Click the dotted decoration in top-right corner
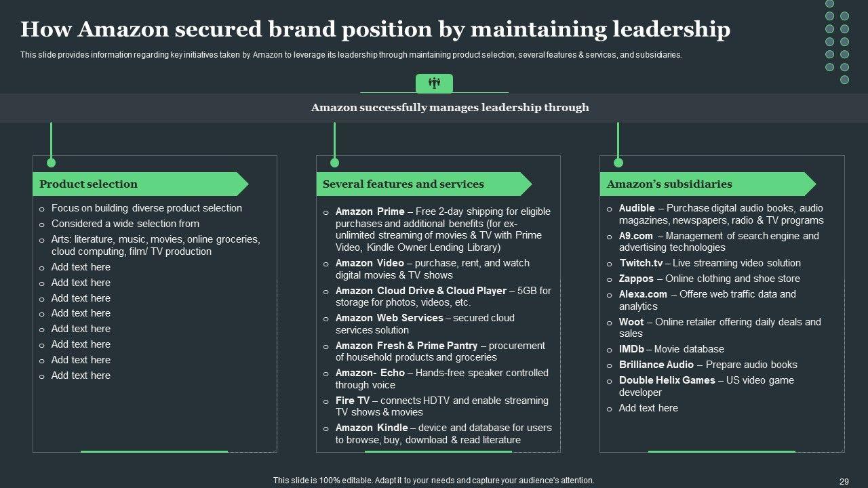The width and height of the screenshot is (868, 488). tap(837, 41)
